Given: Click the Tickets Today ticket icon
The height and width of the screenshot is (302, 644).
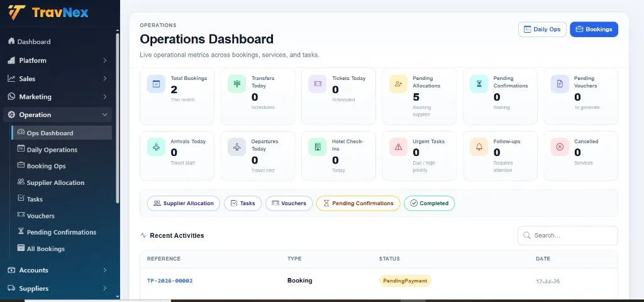Looking at the screenshot, I should tap(318, 84).
